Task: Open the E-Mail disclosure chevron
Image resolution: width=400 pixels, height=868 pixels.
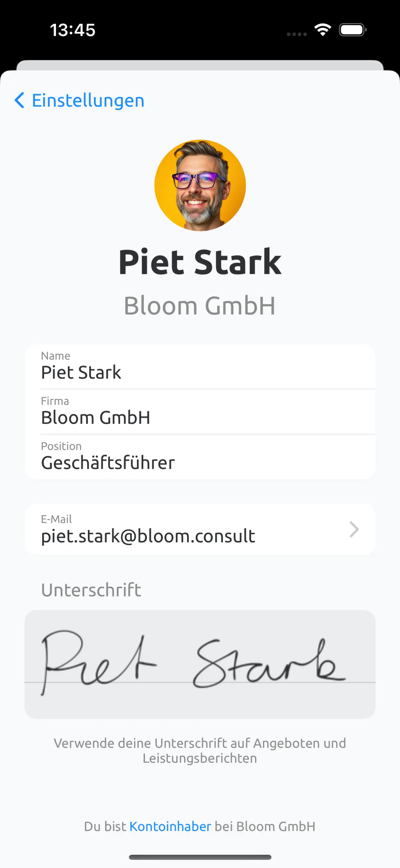Action: [x=354, y=529]
